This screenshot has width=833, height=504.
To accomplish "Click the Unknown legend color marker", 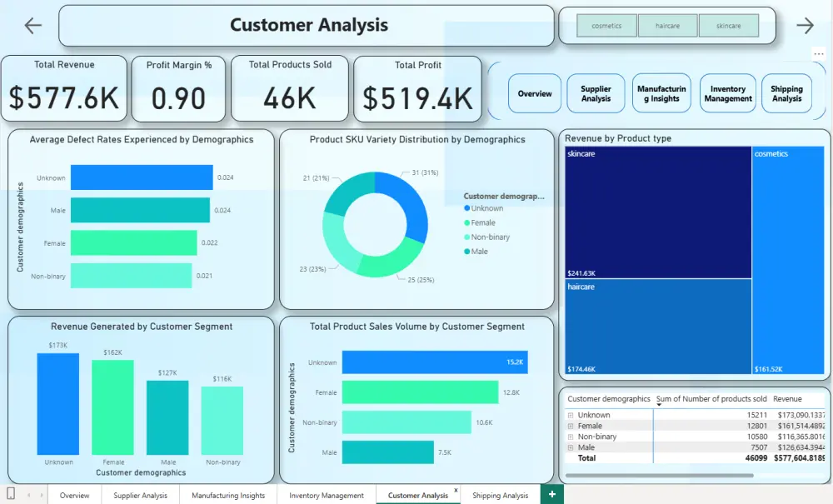I will tap(467, 208).
